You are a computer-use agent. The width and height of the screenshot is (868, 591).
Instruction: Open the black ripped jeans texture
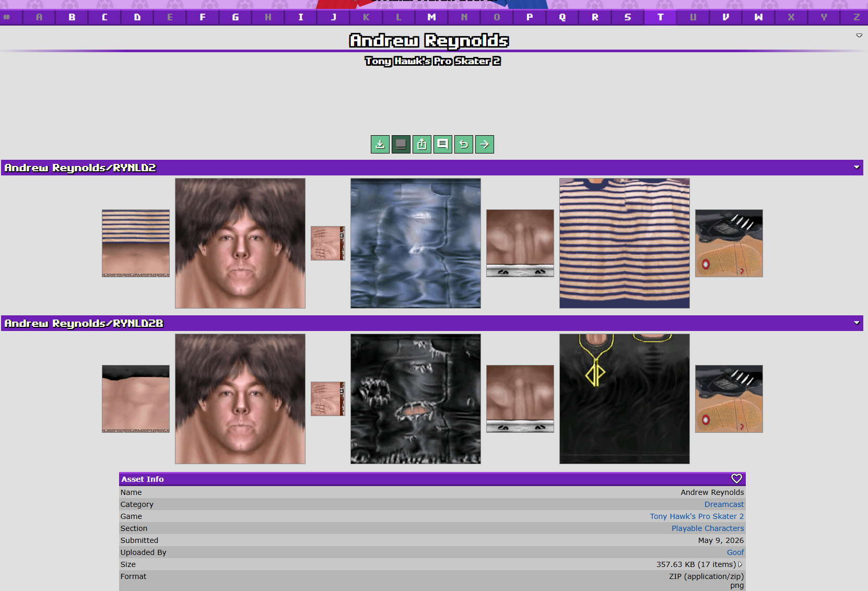click(x=416, y=399)
